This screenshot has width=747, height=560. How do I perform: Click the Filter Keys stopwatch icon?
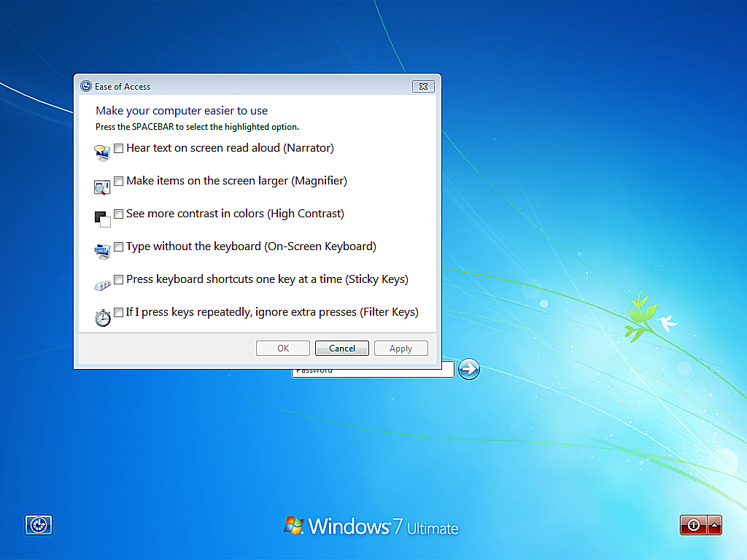click(102, 317)
